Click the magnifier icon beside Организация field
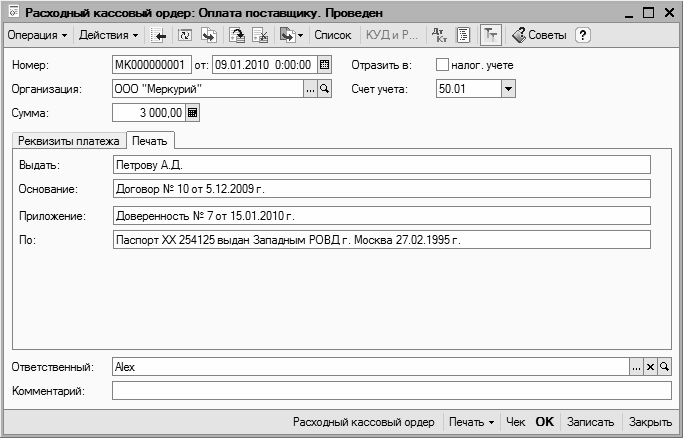The height and width of the screenshot is (438, 683). point(324,89)
